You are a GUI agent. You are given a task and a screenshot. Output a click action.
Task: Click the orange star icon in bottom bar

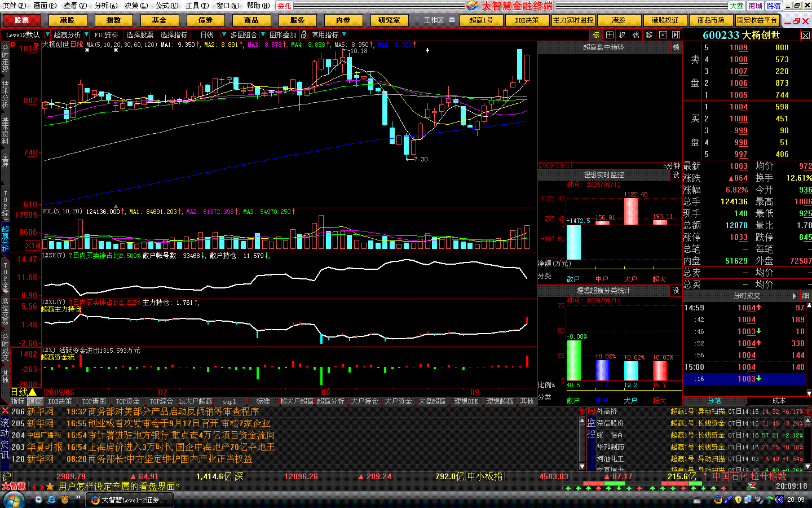pos(50,487)
